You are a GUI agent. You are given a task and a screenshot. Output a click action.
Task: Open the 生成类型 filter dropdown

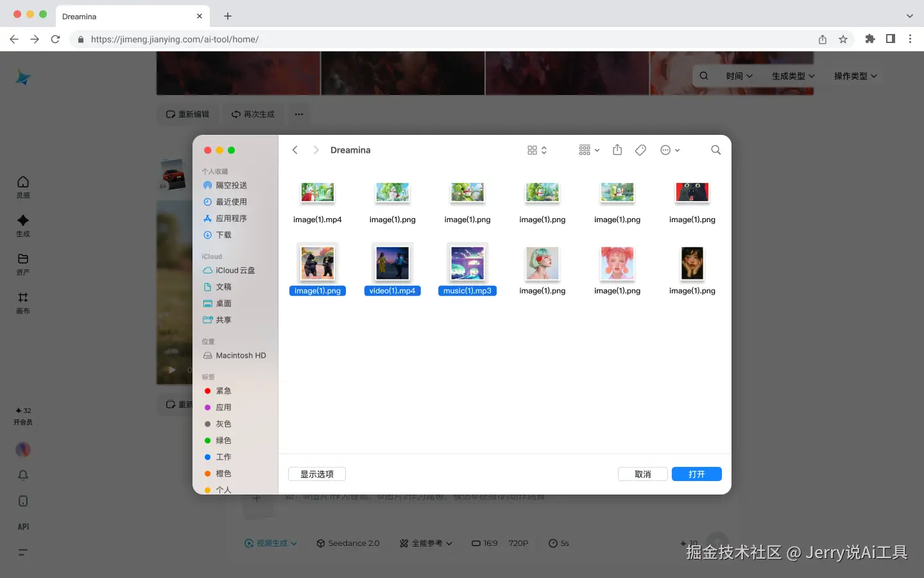pos(793,76)
